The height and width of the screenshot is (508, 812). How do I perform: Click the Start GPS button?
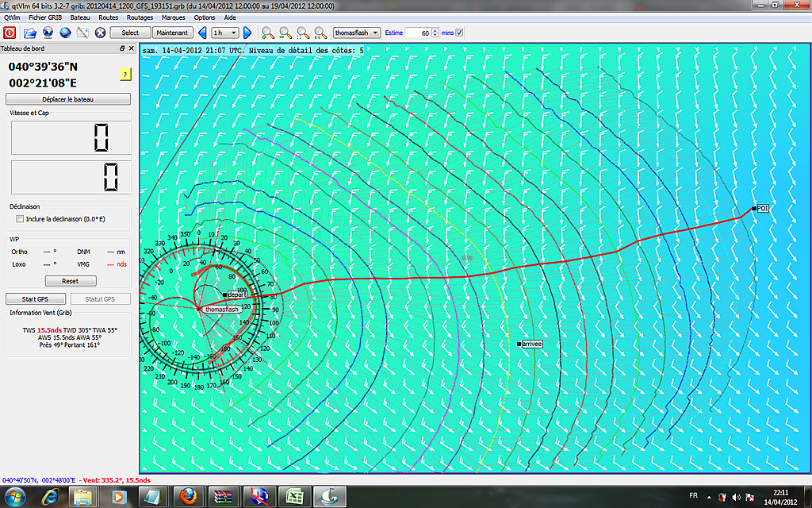pyautogui.click(x=35, y=299)
